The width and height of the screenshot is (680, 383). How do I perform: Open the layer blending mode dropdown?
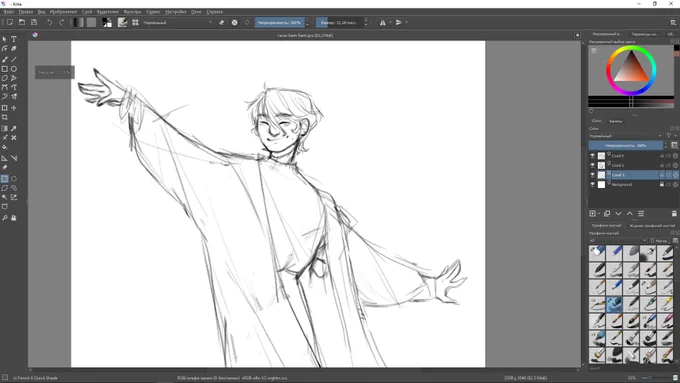[x=626, y=136]
